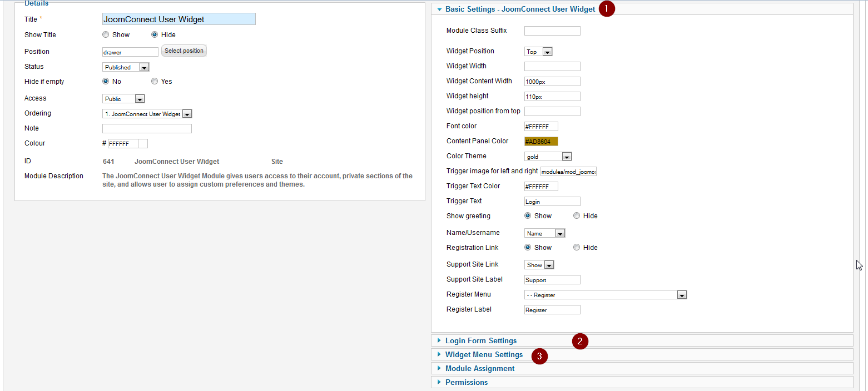Click the Note input field
The image size is (868, 391).
coord(147,128)
